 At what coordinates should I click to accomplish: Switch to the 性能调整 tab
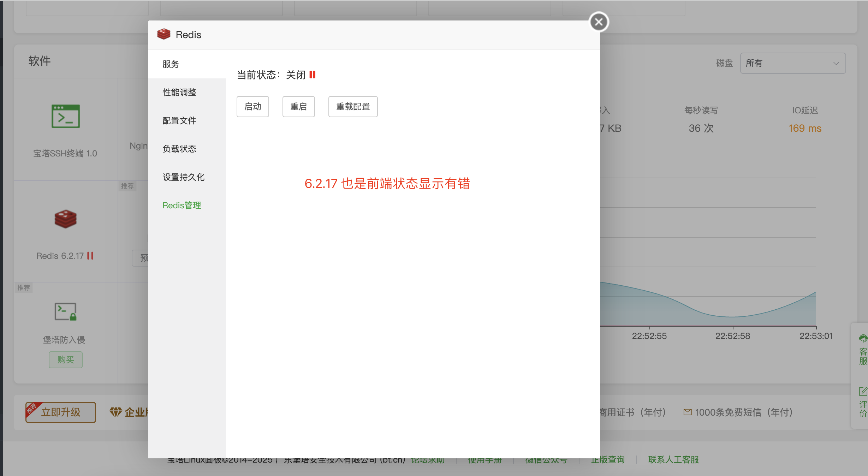pyautogui.click(x=187, y=93)
